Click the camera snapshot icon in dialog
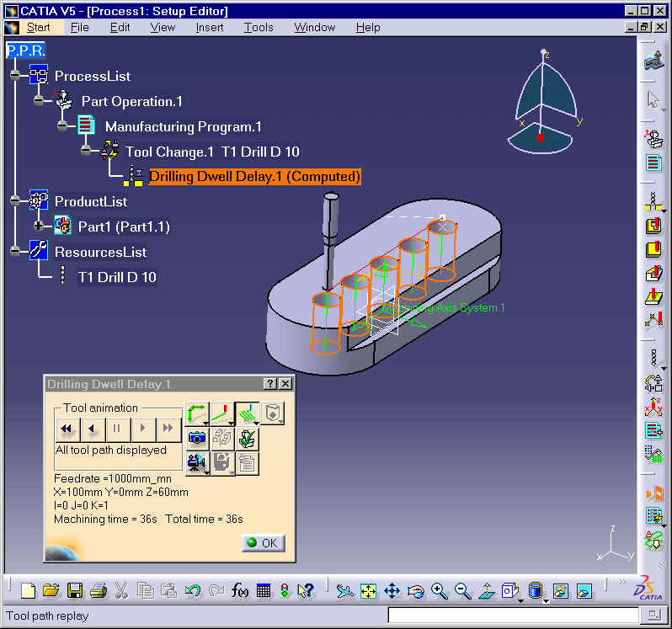The image size is (672, 629). 197,439
